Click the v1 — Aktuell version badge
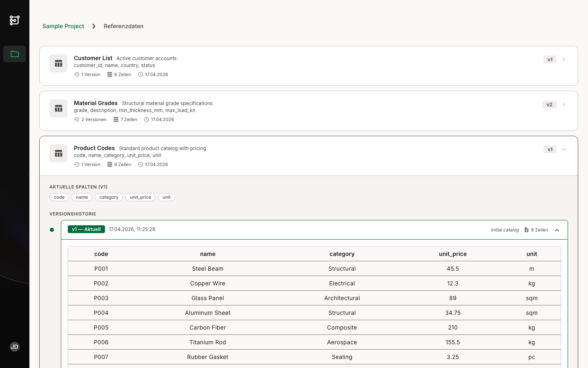The width and height of the screenshot is (588, 368). point(86,229)
